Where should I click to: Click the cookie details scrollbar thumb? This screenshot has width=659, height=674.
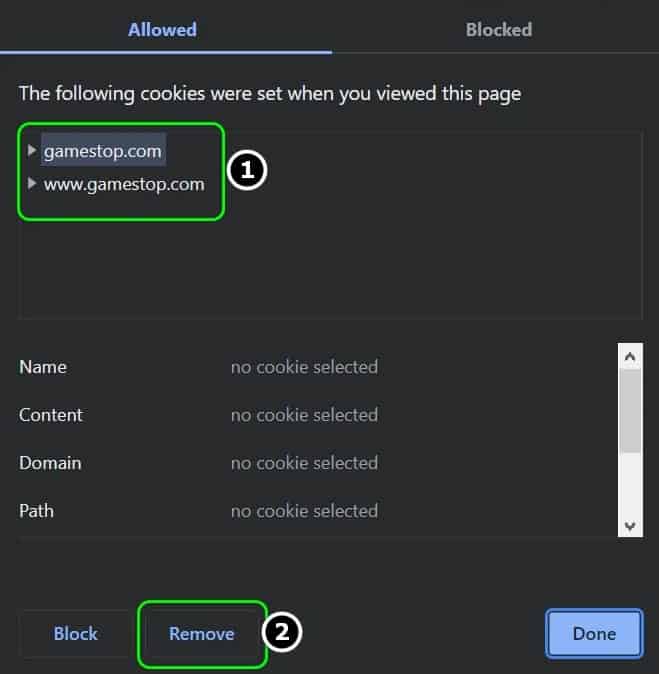630,411
